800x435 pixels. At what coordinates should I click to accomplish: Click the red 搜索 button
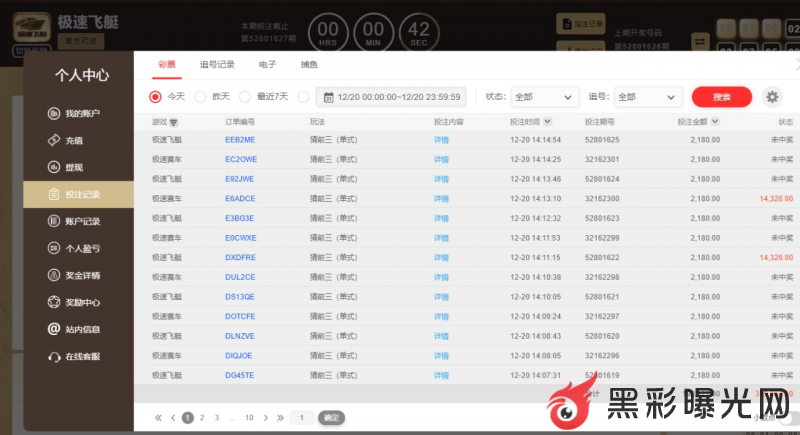coord(721,97)
